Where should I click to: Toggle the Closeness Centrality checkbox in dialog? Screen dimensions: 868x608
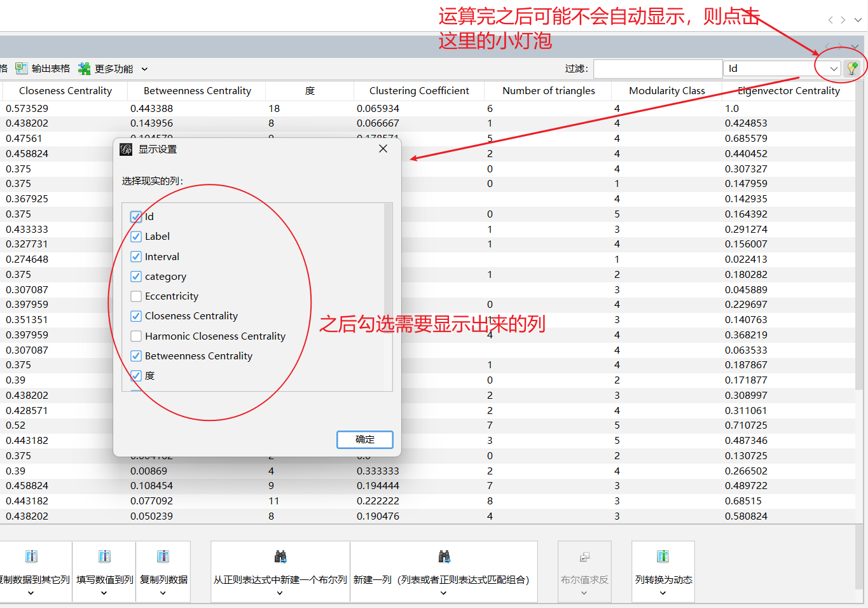(x=136, y=316)
